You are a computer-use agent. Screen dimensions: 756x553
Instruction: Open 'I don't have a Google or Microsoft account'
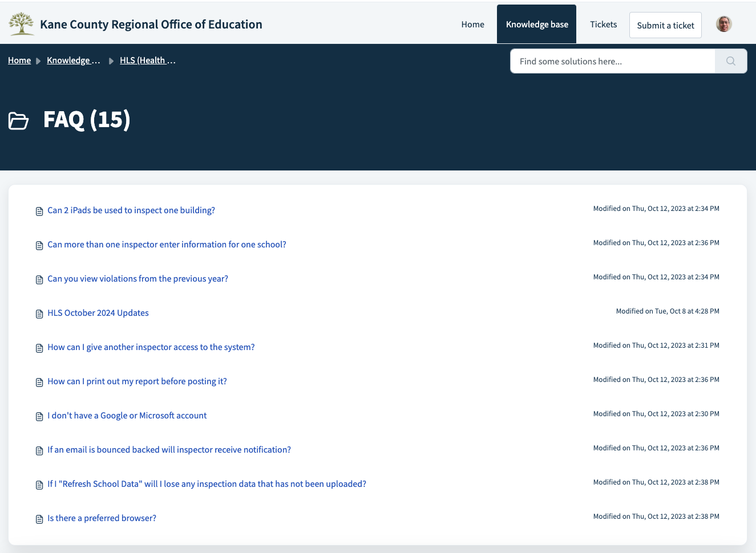click(127, 416)
